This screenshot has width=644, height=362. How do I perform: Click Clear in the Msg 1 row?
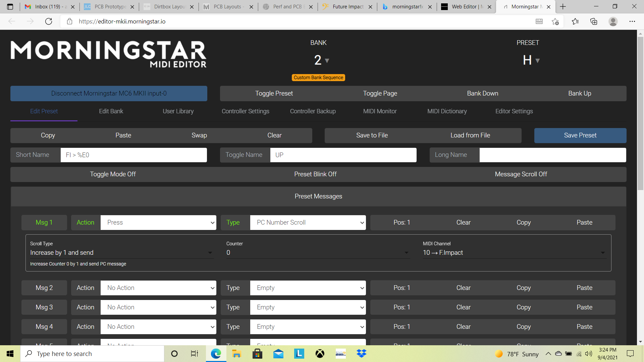(x=464, y=223)
